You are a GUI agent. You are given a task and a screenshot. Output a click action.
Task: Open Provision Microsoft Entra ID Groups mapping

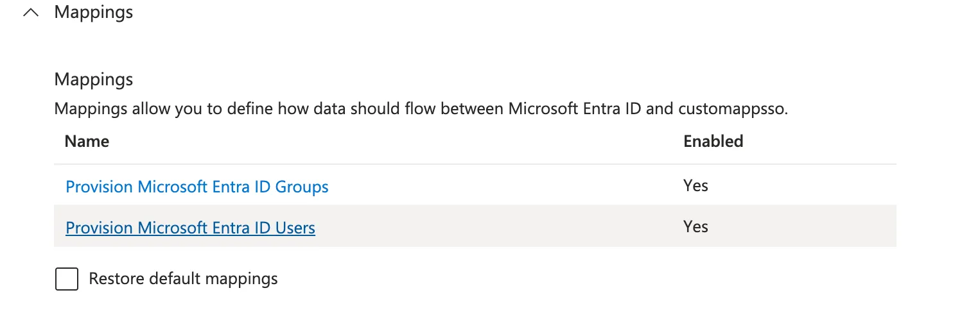(197, 187)
